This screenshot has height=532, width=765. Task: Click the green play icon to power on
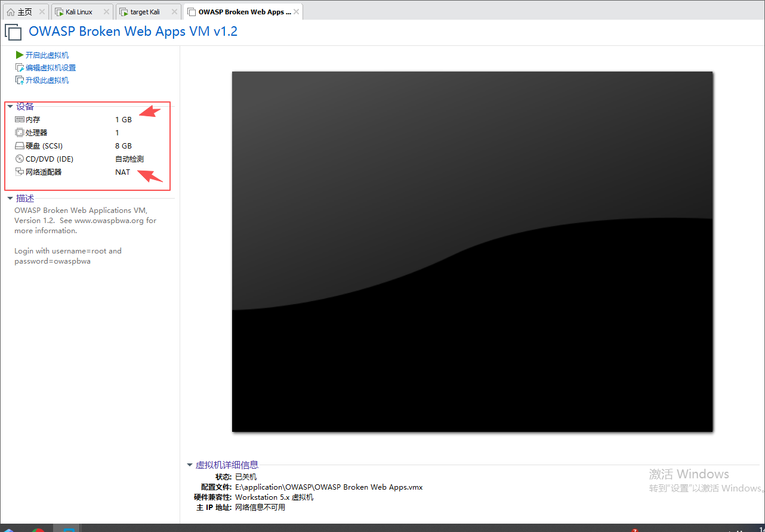point(20,55)
